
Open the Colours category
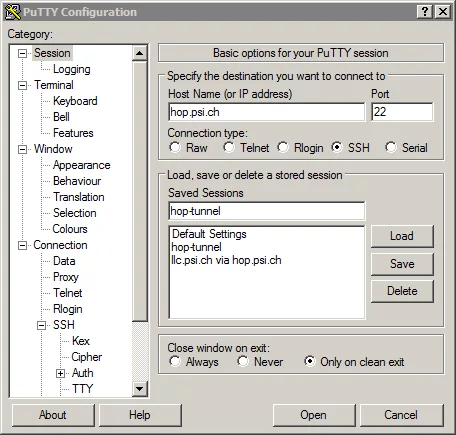coord(70,229)
